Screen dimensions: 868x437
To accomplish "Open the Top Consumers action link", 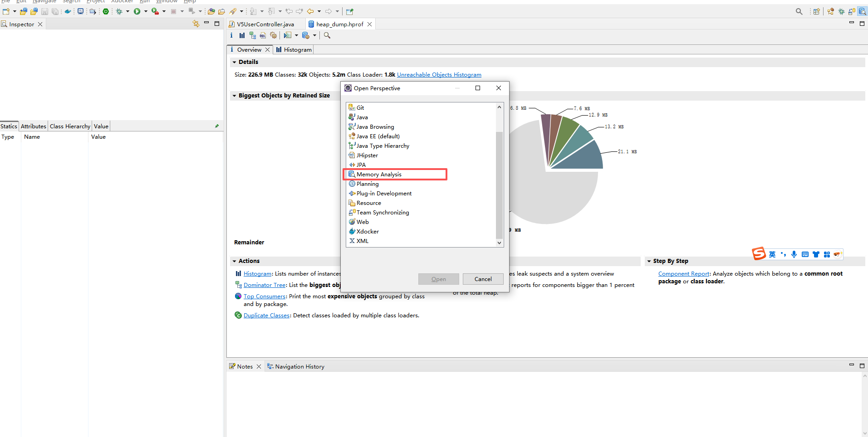I will [265, 296].
